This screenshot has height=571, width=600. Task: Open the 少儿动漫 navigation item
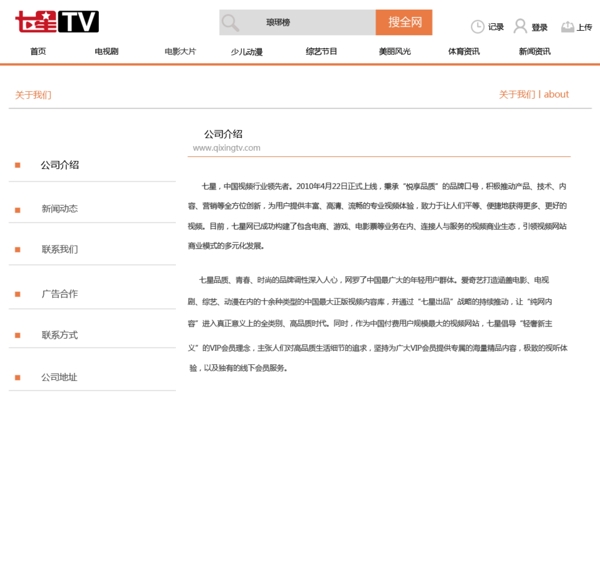(246, 51)
